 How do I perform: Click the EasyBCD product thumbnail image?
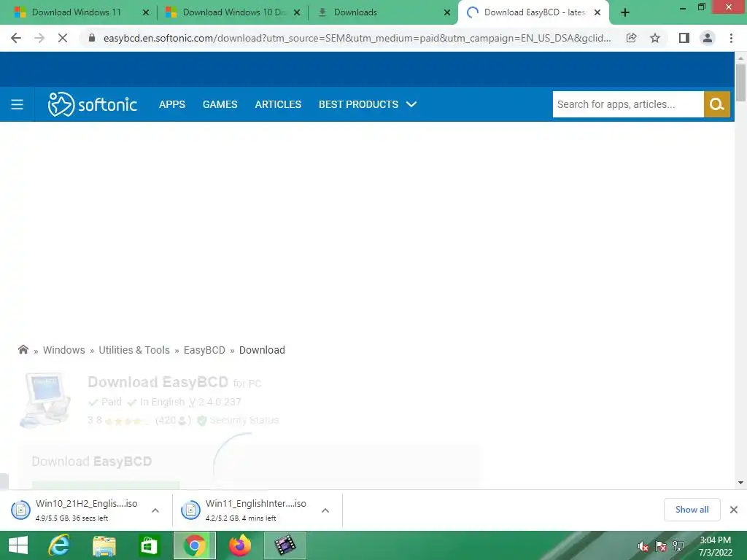coord(44,400)
